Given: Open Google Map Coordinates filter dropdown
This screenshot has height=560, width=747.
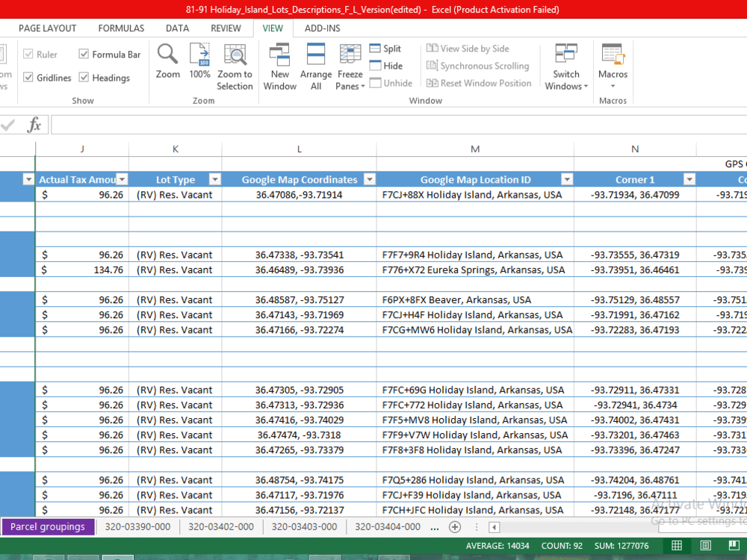Looking at the screenshot, I should click(x=369, y=179).
